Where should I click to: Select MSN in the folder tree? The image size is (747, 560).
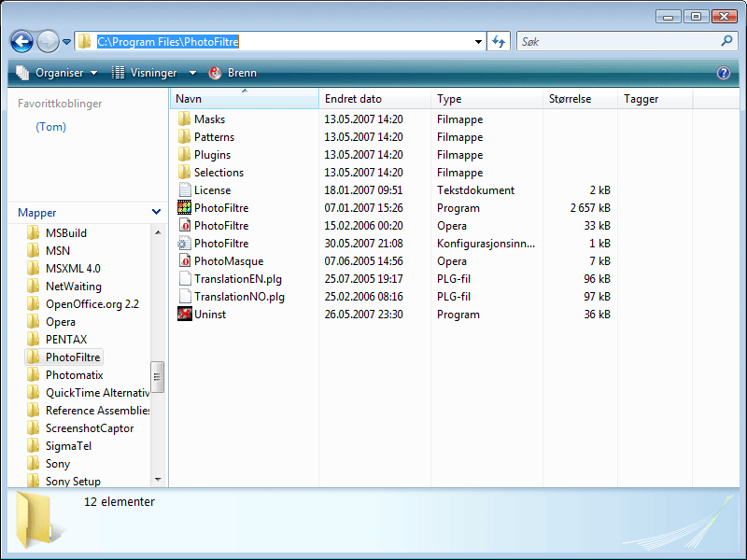[x=58, y=250]
